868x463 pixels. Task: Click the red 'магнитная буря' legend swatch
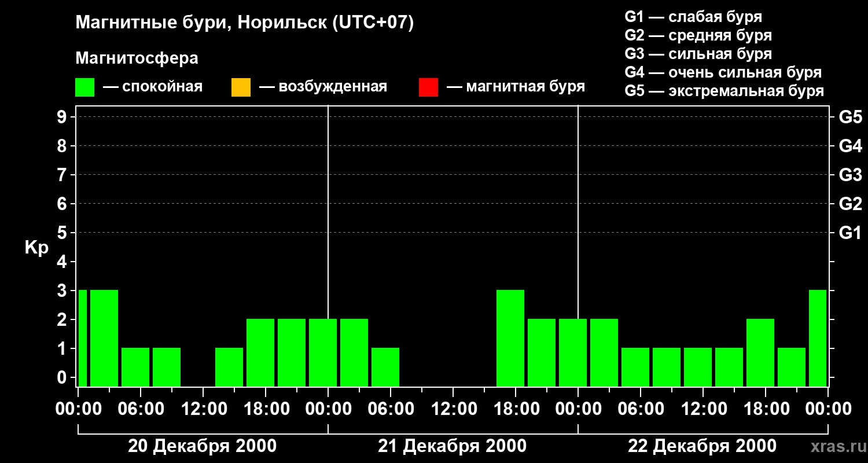[428, 87]
